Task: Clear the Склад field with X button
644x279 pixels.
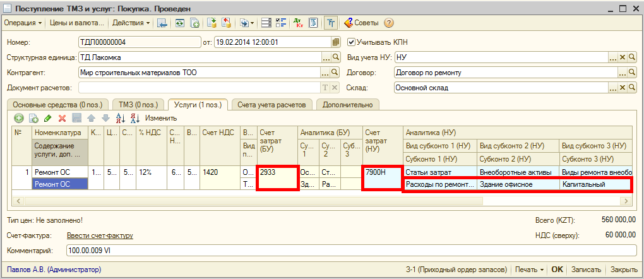Action: pos(622,88)
